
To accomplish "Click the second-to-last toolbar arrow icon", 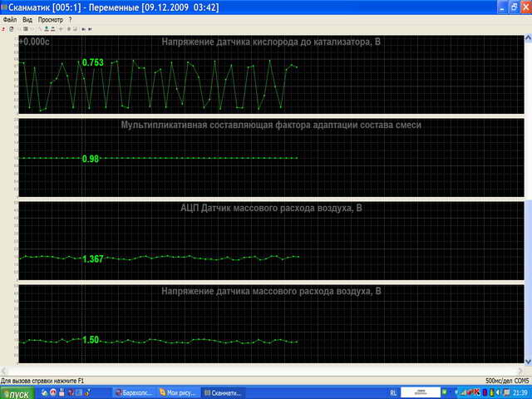I will coord(83,29).
